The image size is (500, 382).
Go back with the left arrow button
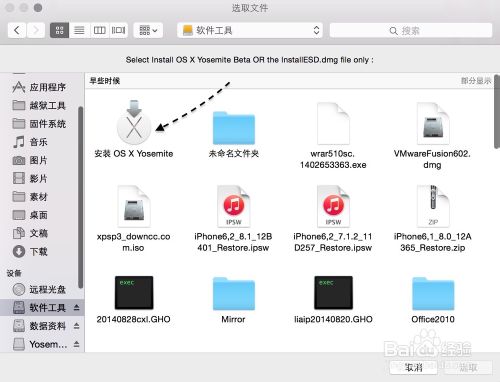tap(17, 30)
